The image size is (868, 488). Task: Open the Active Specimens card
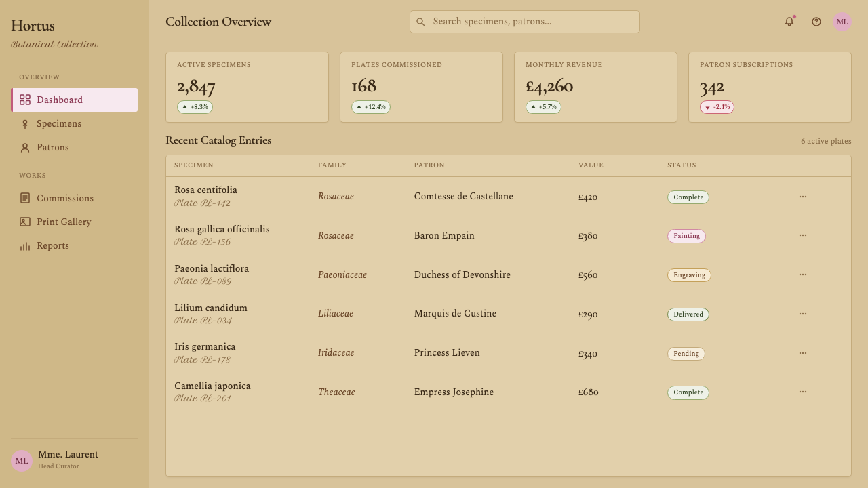[x=247, y=87]
